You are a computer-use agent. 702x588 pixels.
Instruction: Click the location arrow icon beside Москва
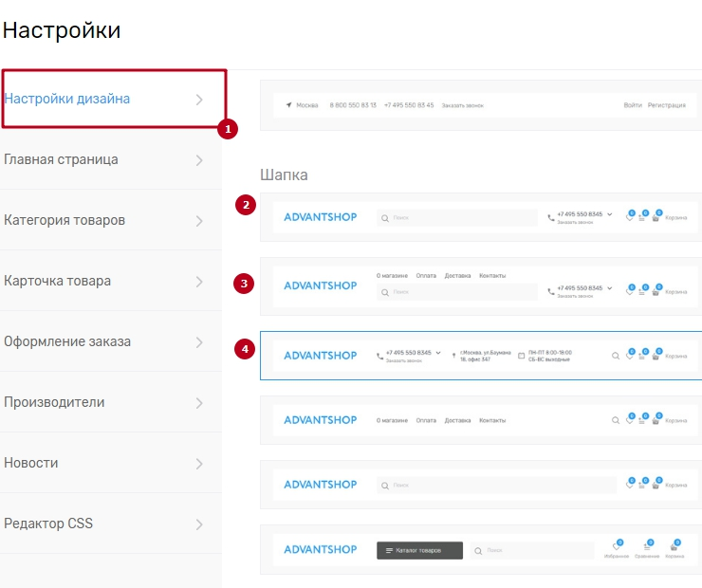tap(288, 105)
